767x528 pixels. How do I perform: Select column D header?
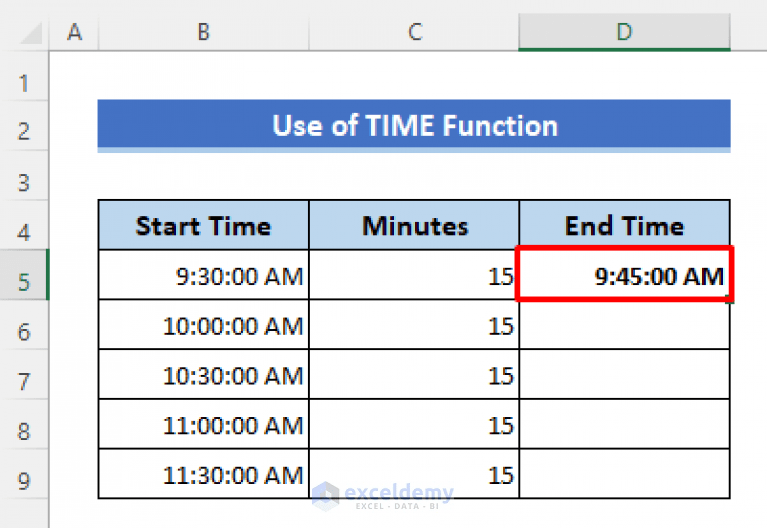[624, 32]
